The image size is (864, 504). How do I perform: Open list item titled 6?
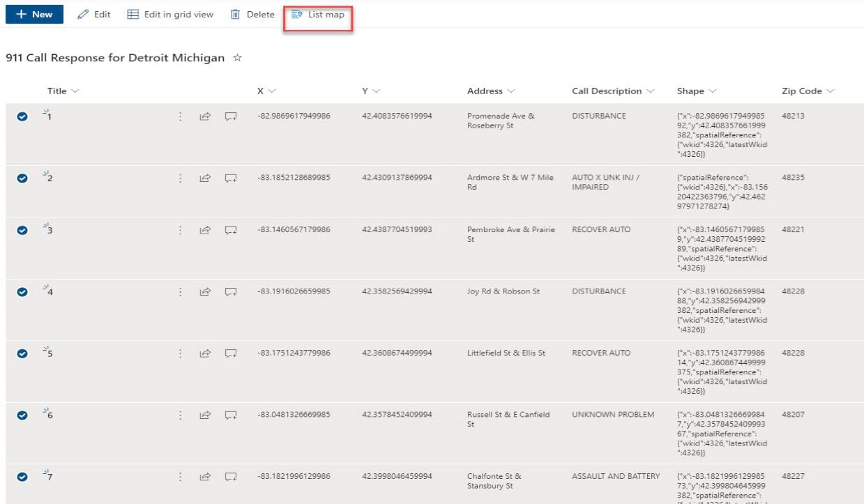(50, 415)
